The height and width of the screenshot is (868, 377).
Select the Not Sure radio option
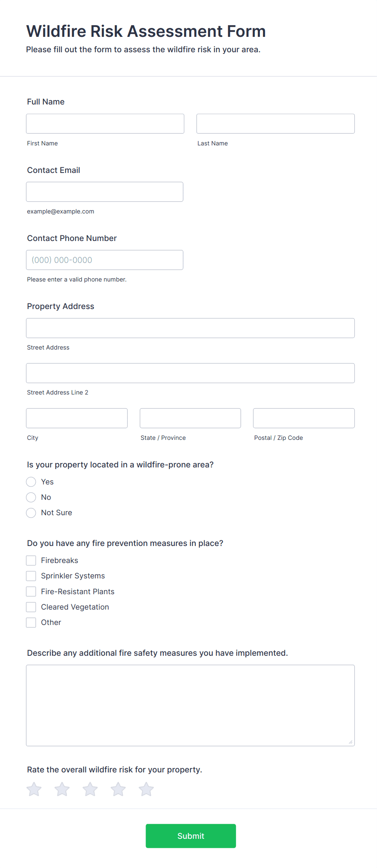click(x=31, y=513)
